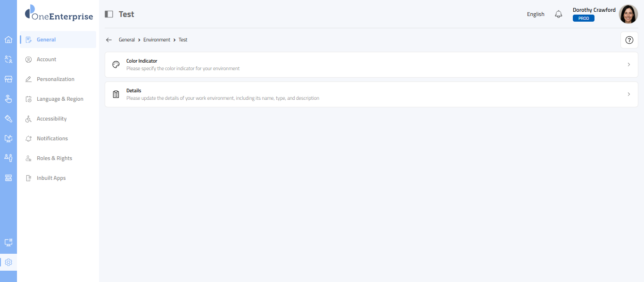Open Personalization settings
Screen dimensions: 644x282
pyautogui.click(x=55, y=79)
